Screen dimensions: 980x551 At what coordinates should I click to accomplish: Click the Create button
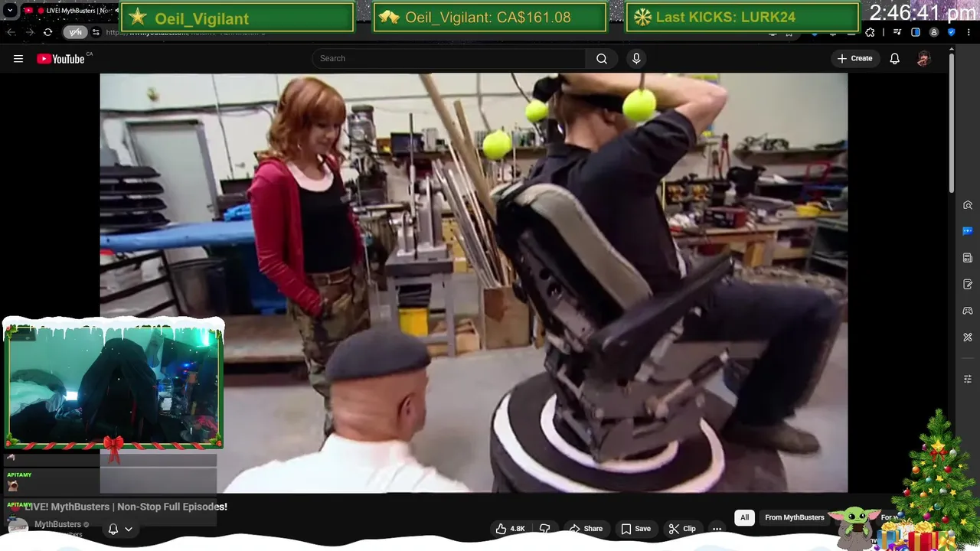[x=854, y=59]
